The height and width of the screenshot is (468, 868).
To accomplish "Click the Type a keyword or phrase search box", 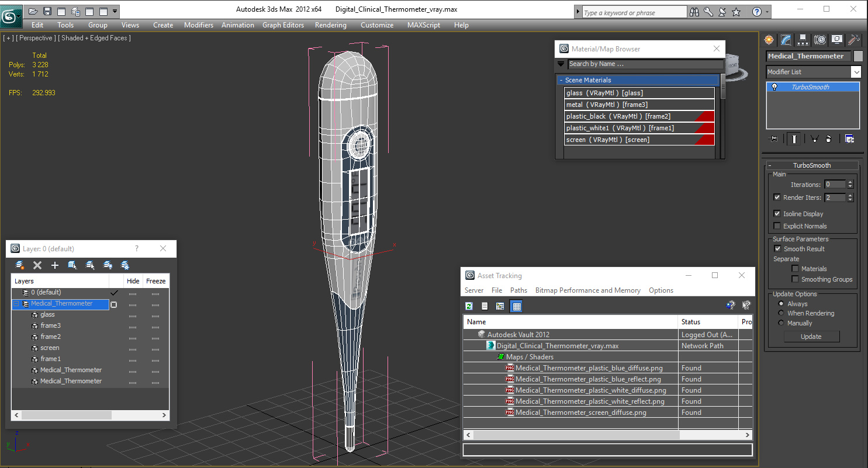I will pos(634,12).
